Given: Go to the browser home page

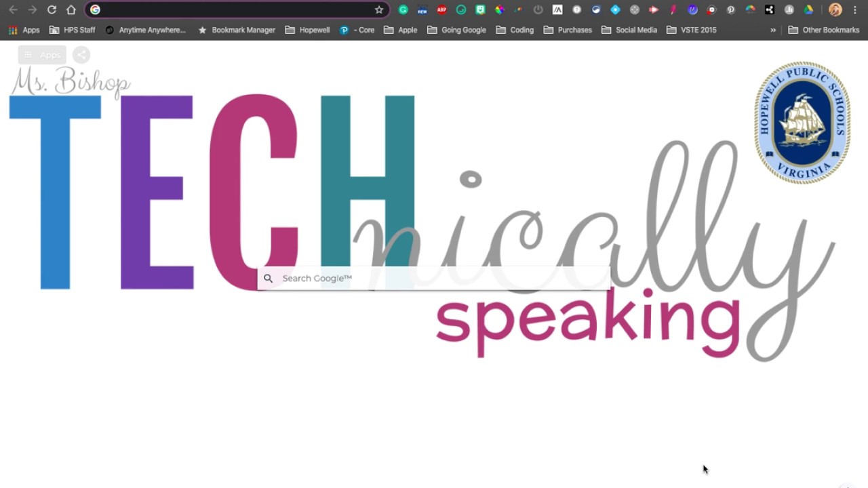Looking at the screenshot, I should click(x=71, y=9).
